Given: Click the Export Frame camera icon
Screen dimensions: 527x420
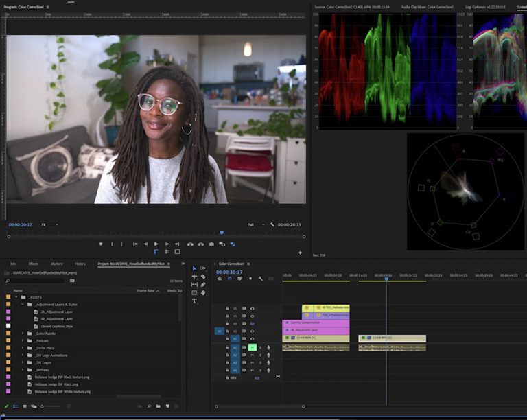Looking at the screenshot, I should [211, 244].
